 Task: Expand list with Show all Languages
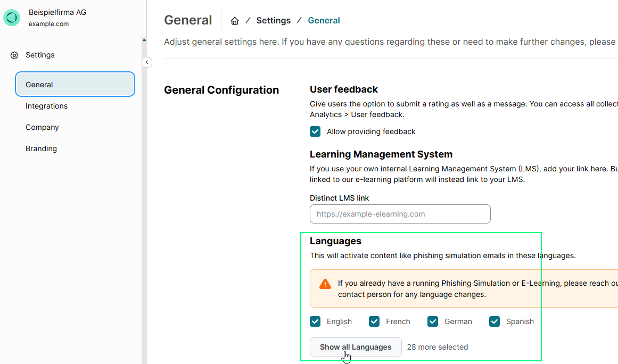(x=356, y=347)
